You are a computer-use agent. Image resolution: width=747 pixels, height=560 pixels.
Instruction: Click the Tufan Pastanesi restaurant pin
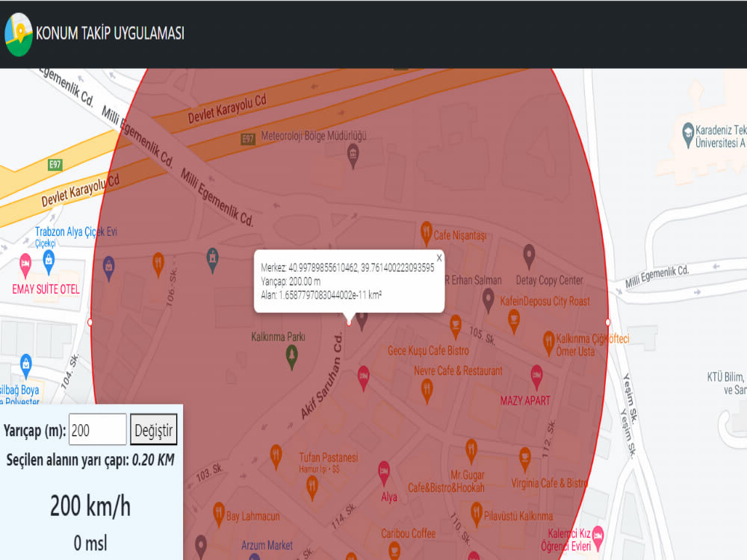[x=312, y=488]
